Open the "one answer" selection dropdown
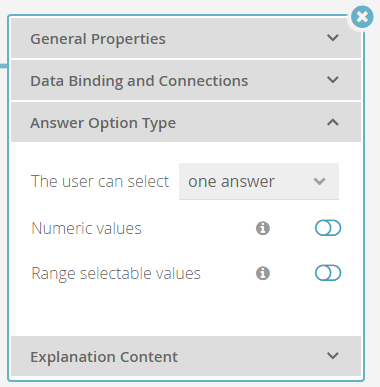 tap(259, 182)
